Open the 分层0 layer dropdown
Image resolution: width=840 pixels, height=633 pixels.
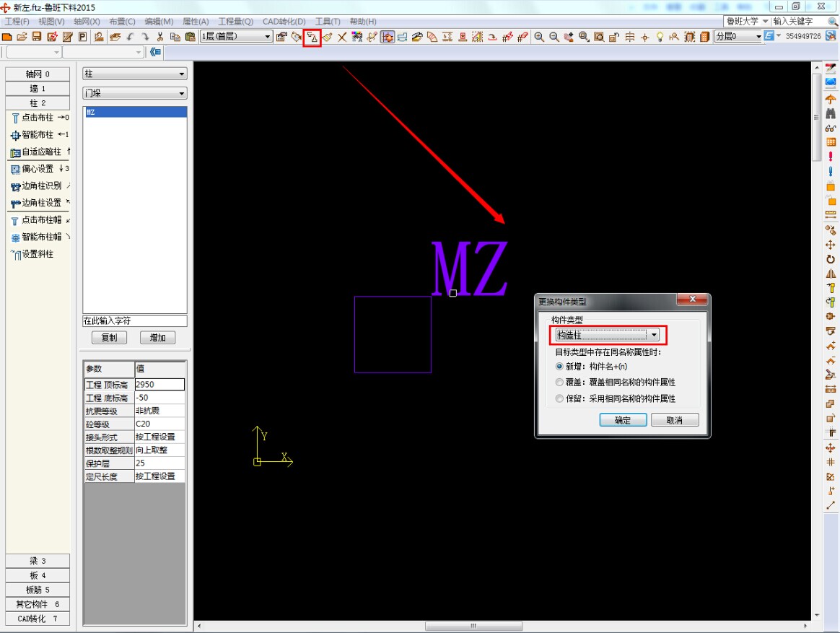738,36
